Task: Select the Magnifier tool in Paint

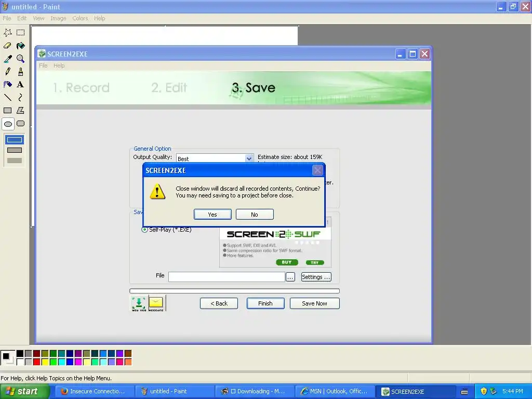Action: click(21, 59)
